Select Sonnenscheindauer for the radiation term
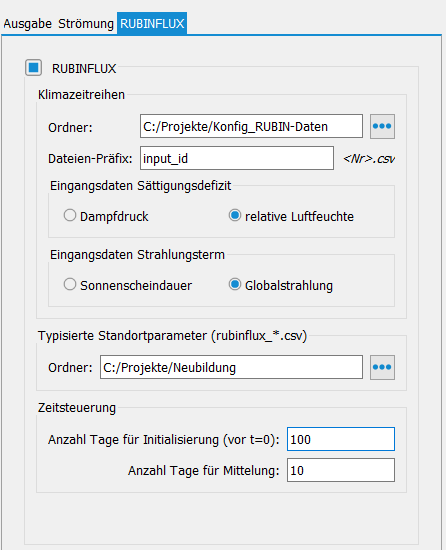Screen dimensions: 447x551 coord(70,284)
